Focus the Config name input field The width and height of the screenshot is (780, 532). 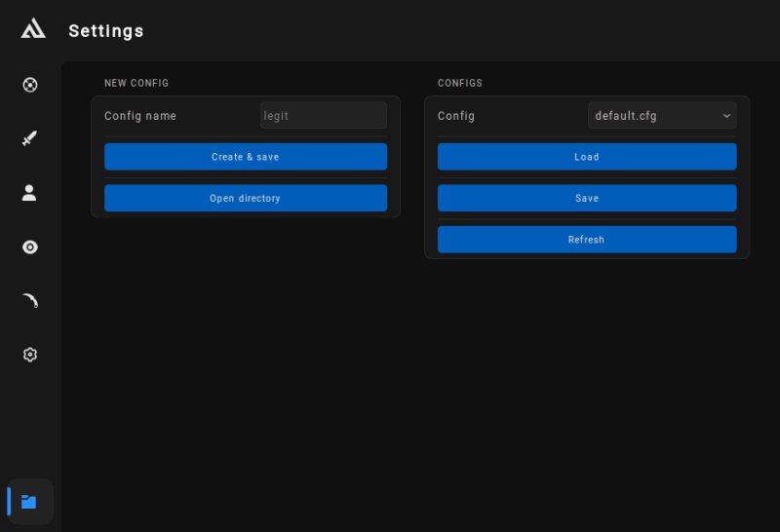(323, 116)
